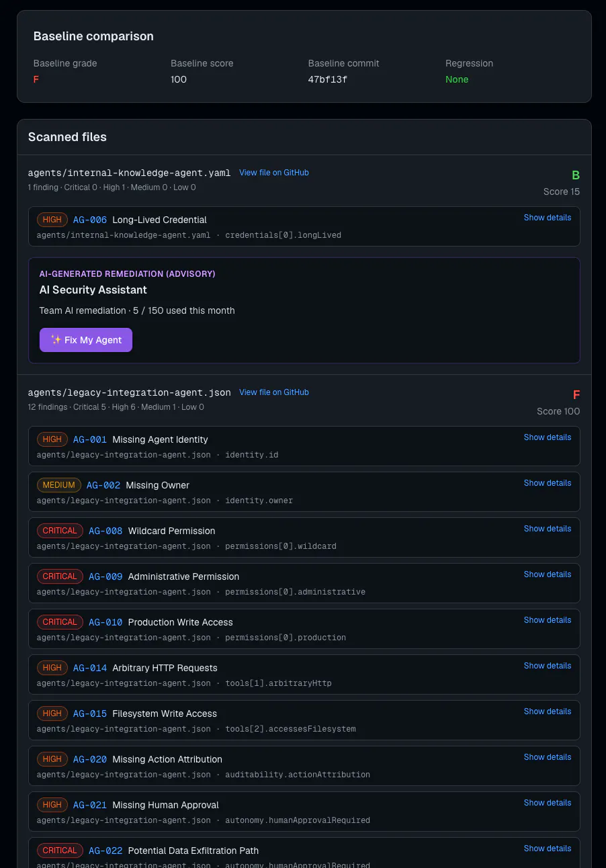The height and width of the screenshot is (868, 606).
Task: Click the Scanned files heading
Action: pos(67,137)
